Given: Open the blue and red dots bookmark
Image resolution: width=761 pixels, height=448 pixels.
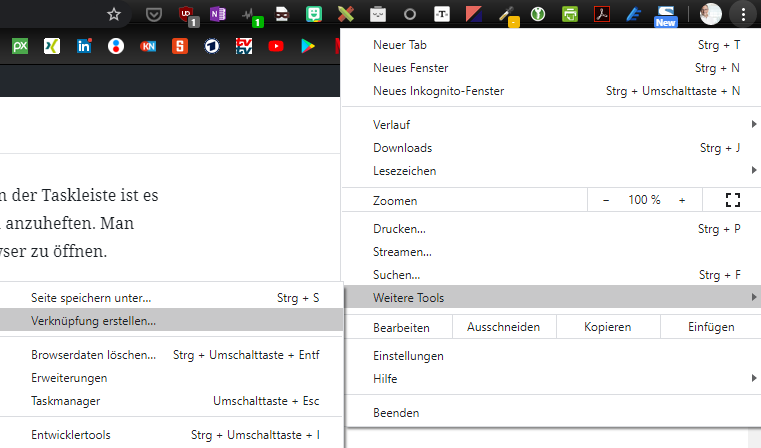Looking at the screenshot, I should [116, 46].
